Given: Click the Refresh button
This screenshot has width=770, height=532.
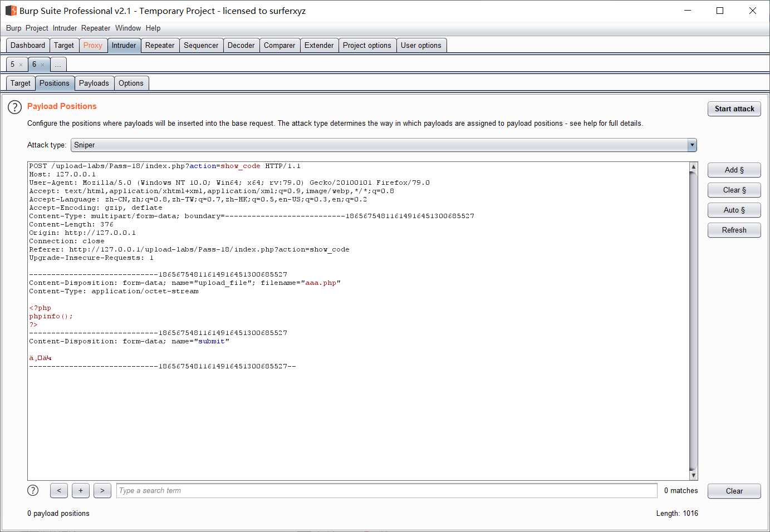Looking at the screenshot, I should [x=734, y=230].
